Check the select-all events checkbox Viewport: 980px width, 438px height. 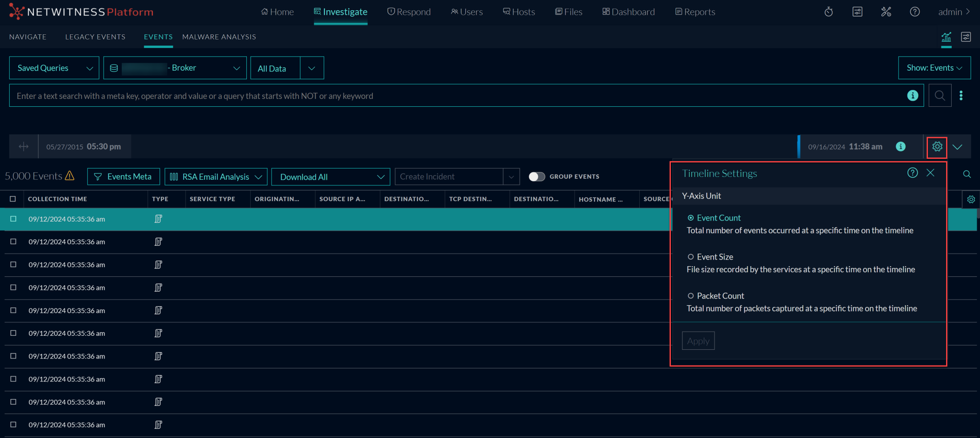pos(13,199)
